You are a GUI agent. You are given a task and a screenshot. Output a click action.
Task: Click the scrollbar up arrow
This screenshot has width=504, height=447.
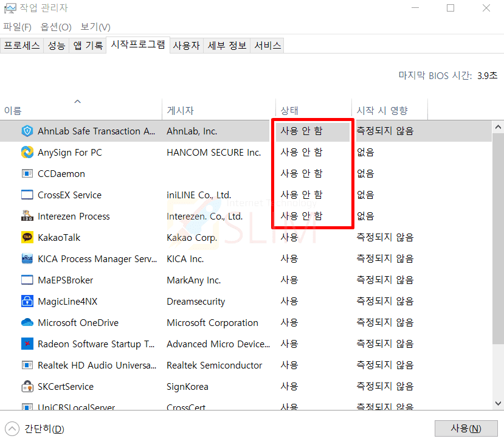(x=498, y=127)
